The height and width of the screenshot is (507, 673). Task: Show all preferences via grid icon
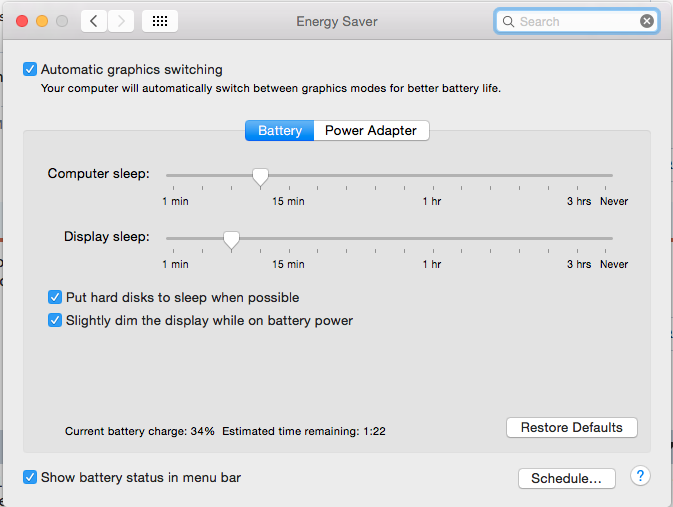click(160, 21)
